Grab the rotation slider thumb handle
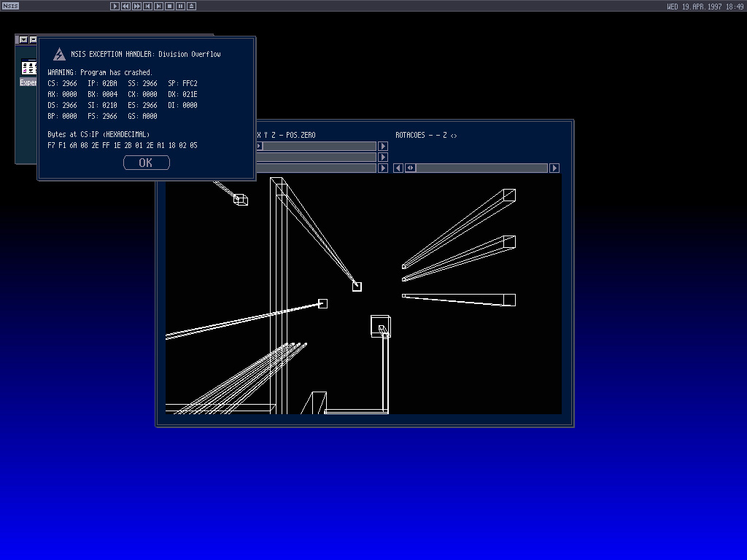The width and height of the screenshot is (747, 560). point(411,168)
